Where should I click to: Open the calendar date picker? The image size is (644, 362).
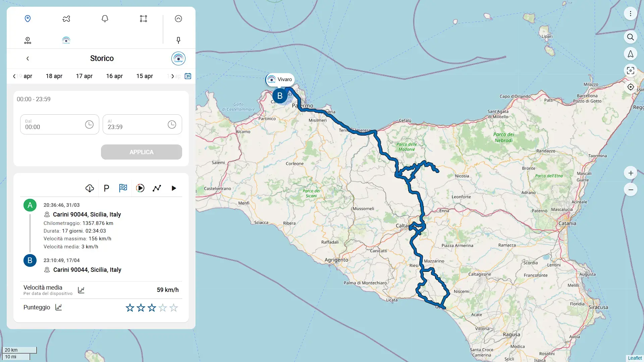pyautogui.click(x=188, y=76)
